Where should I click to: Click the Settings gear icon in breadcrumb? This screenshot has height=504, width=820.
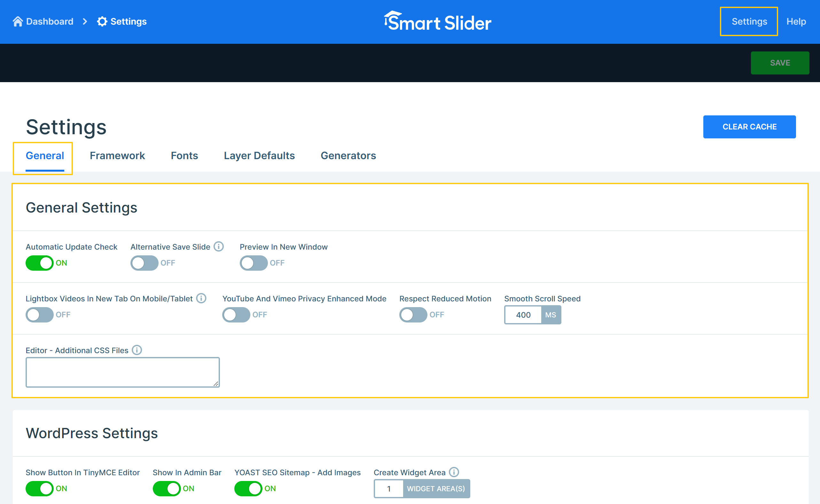(102, 22)
